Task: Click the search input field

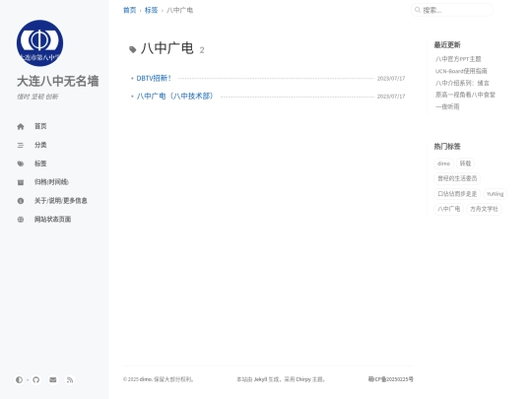Action: [x=452, y=10]
